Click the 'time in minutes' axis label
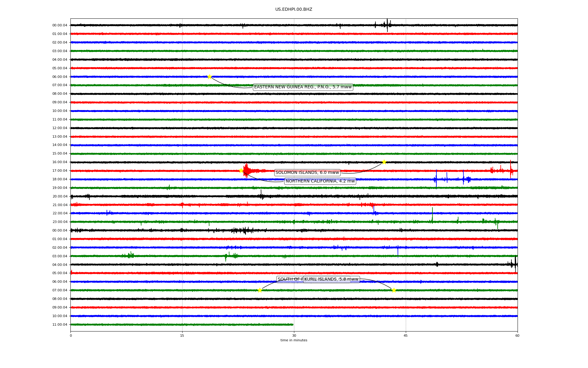The height and width of the screenshot is (368, 588). (x=294, y=340)
